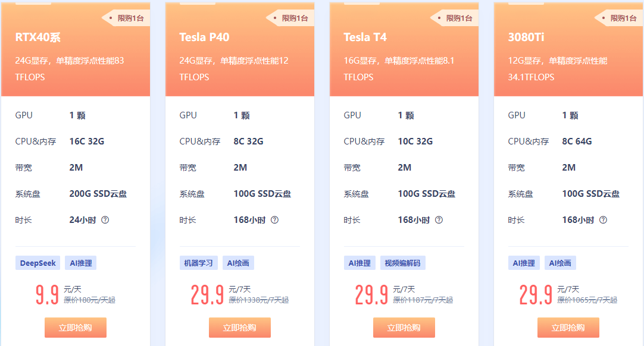This screenshot has width=644, height=346.
Task: Select the AI推理 tag on RTX40系 card
Action: pyautogui.click(x=80, y=263)
